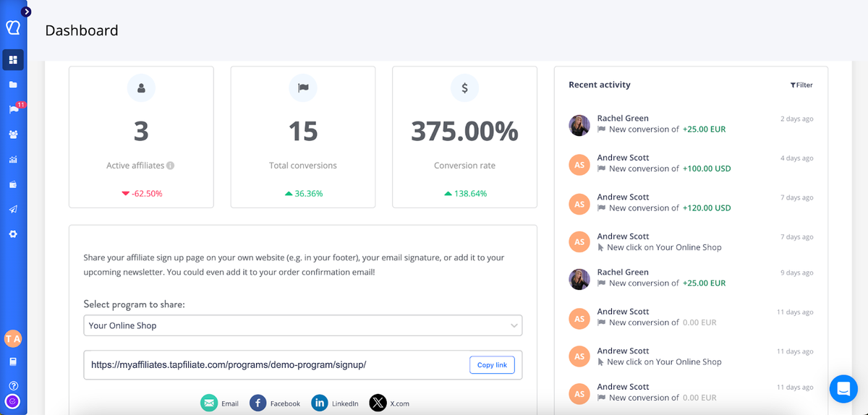This screenshot has height=415, width=868.
Task: Click Andrew Scott name on +100.00 USD entry
Action: point(623,158)
